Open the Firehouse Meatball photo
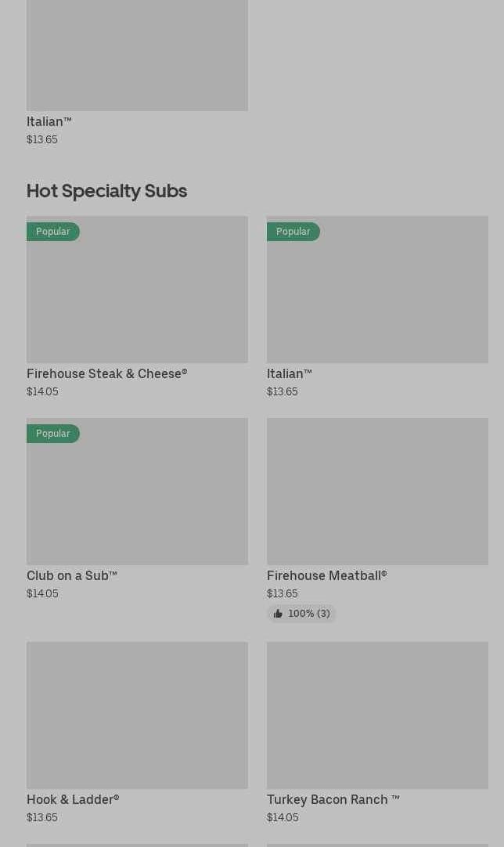504x847 pixels. tap(377, 492)
